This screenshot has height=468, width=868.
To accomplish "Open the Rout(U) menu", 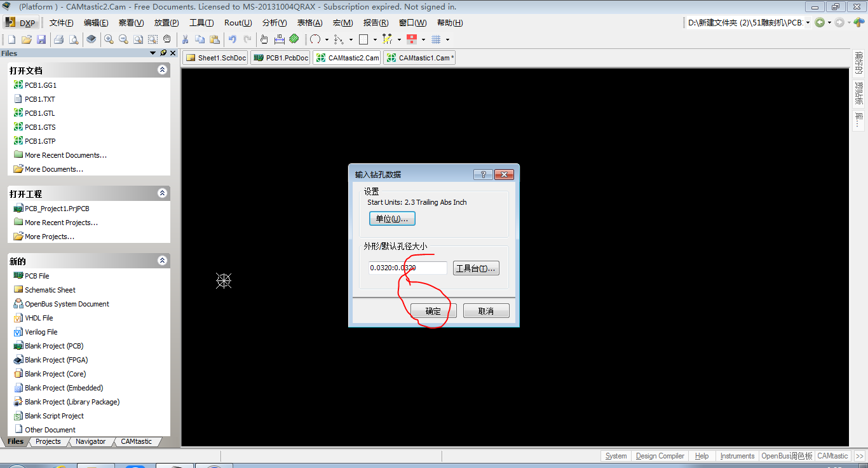I will point(238,23).
